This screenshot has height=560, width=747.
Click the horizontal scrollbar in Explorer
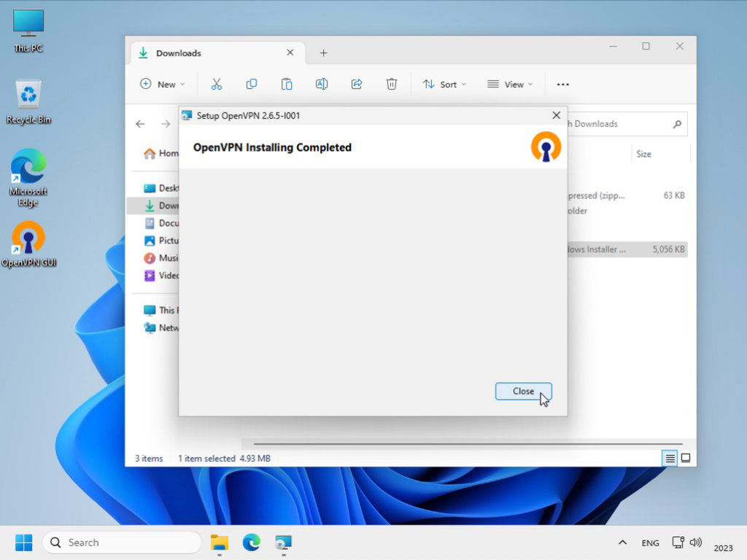(468, 444)
